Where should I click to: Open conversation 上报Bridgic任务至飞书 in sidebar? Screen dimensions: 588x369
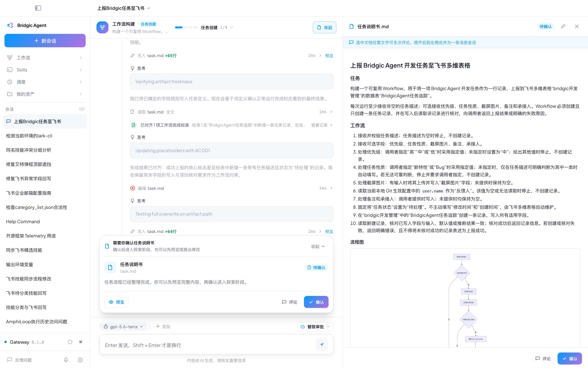[45, 121]
